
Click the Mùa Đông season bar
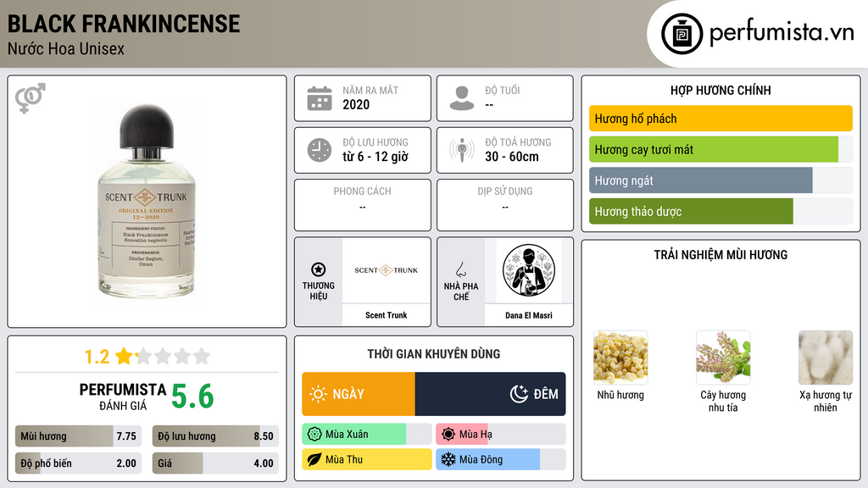[x=500, y=459]
